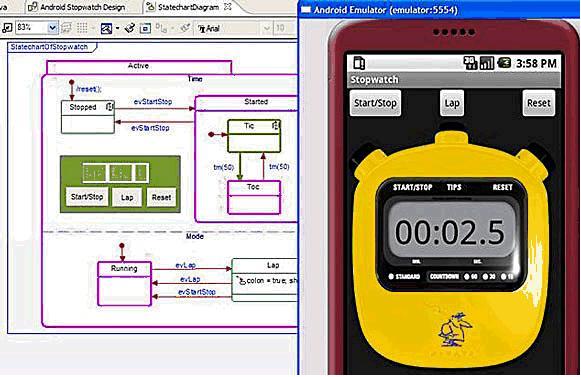Select the lower evStartStop label under Stopped
Screen dimensions: 581x377
150,128
